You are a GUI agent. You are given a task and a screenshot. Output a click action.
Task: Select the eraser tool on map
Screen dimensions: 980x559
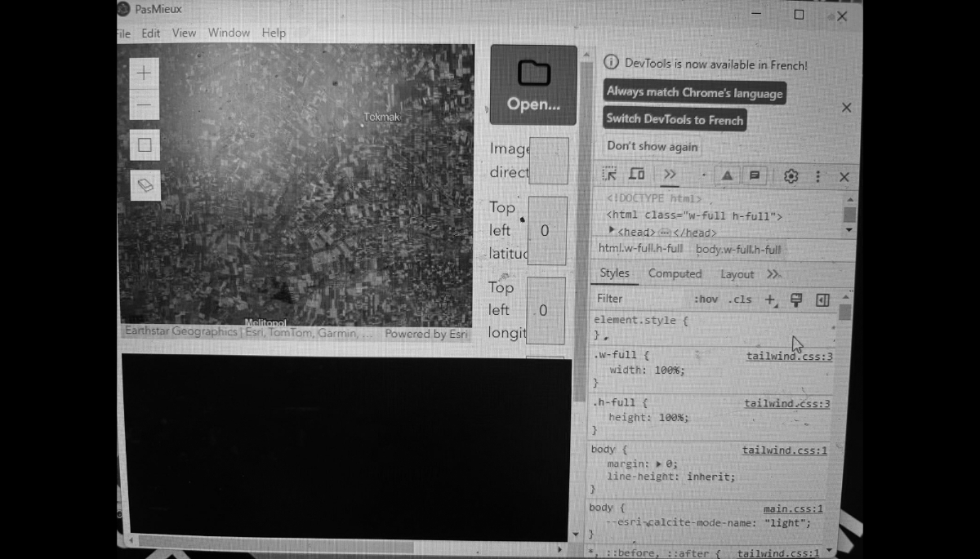click(145, 185)
